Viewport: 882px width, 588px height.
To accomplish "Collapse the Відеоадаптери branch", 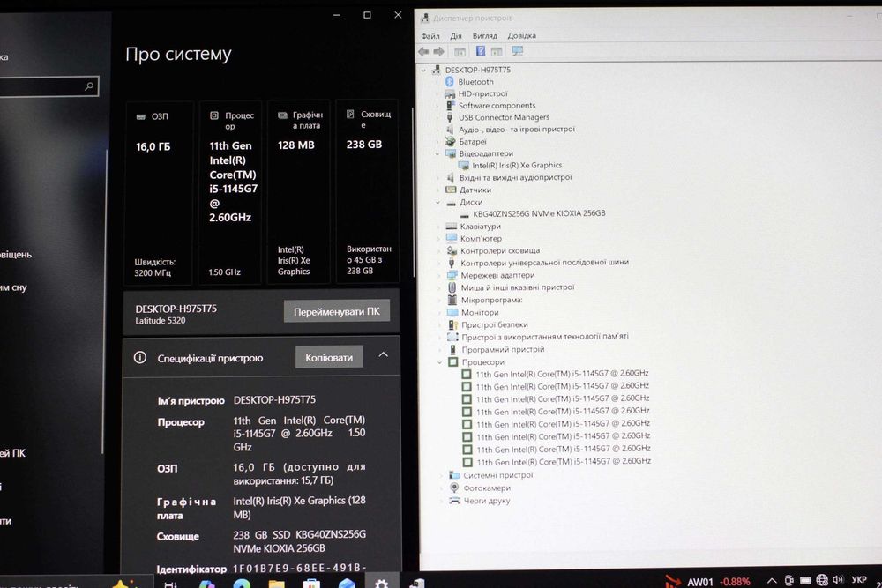I will point(437,153).
